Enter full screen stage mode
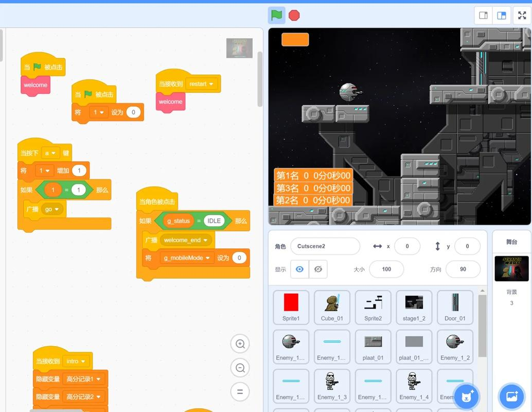This screenshot has height=412, width=532. 522,15
